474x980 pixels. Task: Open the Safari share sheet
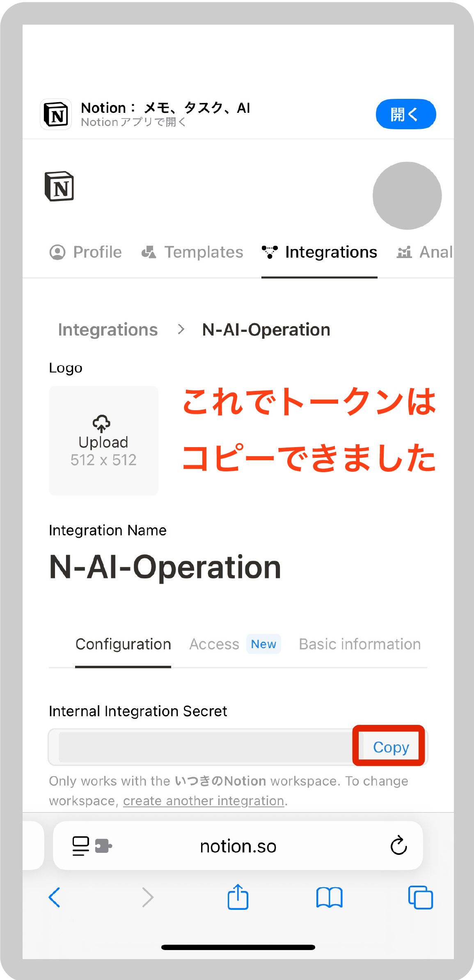click(238, 897)
